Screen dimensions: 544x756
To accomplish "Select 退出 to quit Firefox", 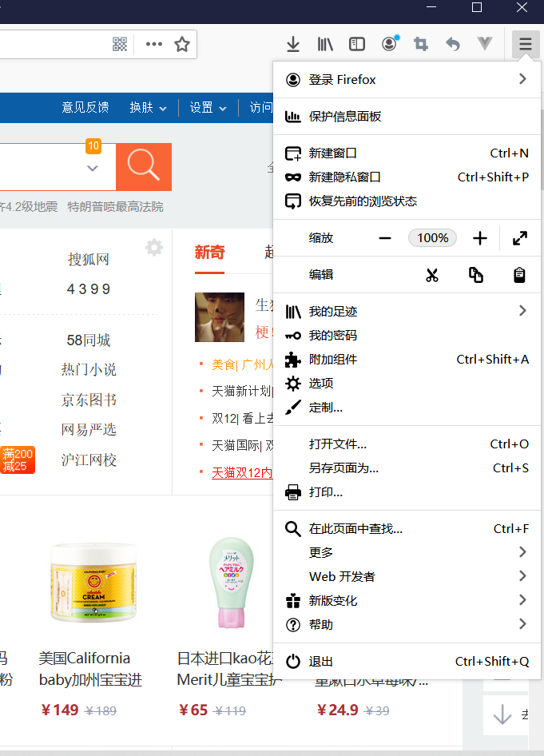I will pyautogui.click(x=407, y=662).
